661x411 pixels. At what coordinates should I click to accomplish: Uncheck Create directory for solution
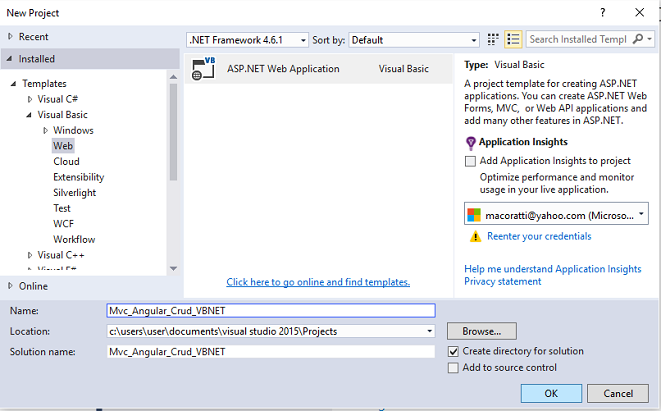click(453, 351)
